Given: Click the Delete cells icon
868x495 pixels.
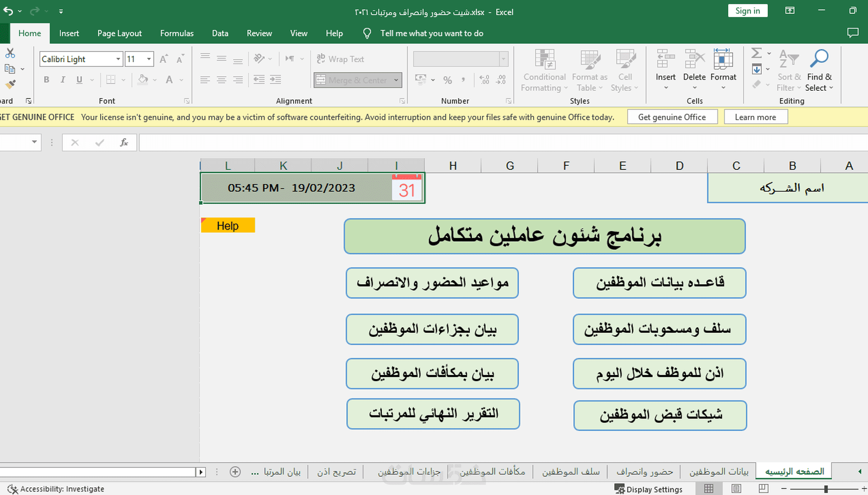Looking at the screenshot, I should (694, 59).
